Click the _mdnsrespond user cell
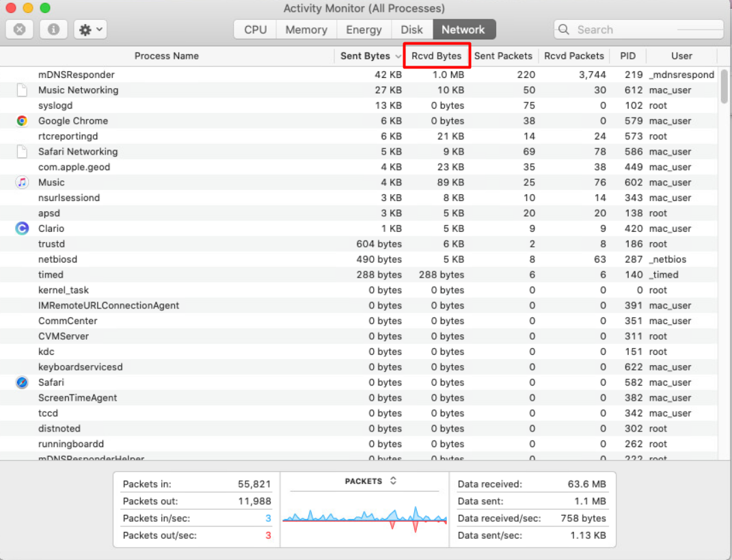 click(x=681, y=75)
